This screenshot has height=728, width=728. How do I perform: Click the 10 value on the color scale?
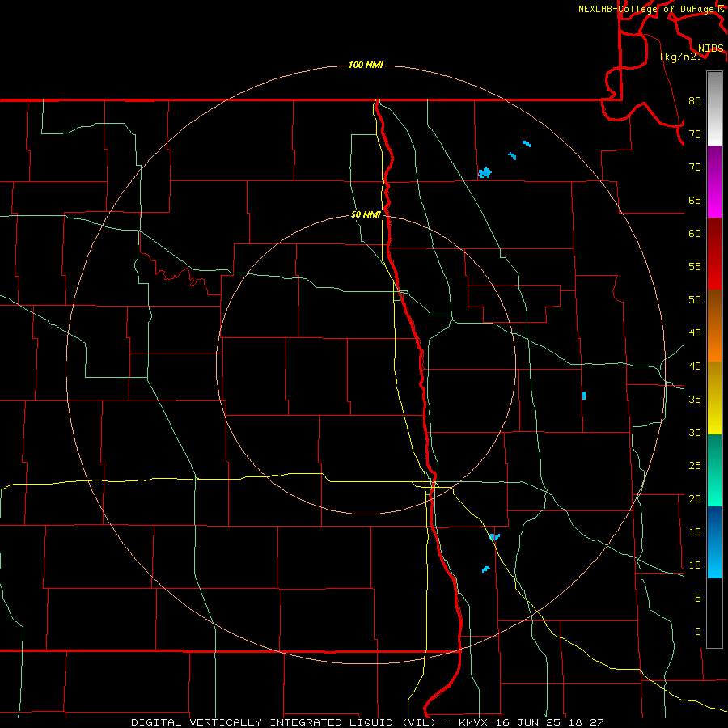point(695,565)
